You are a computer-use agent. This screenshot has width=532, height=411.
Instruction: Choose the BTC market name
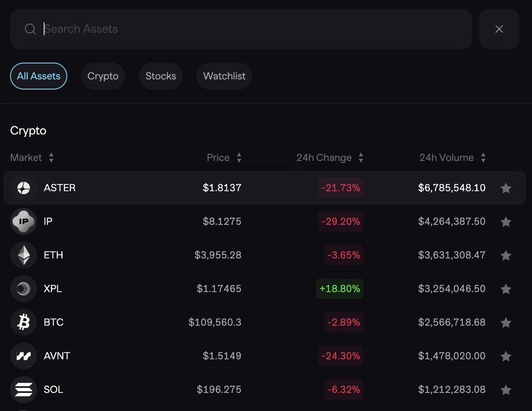tap(54, 322)
